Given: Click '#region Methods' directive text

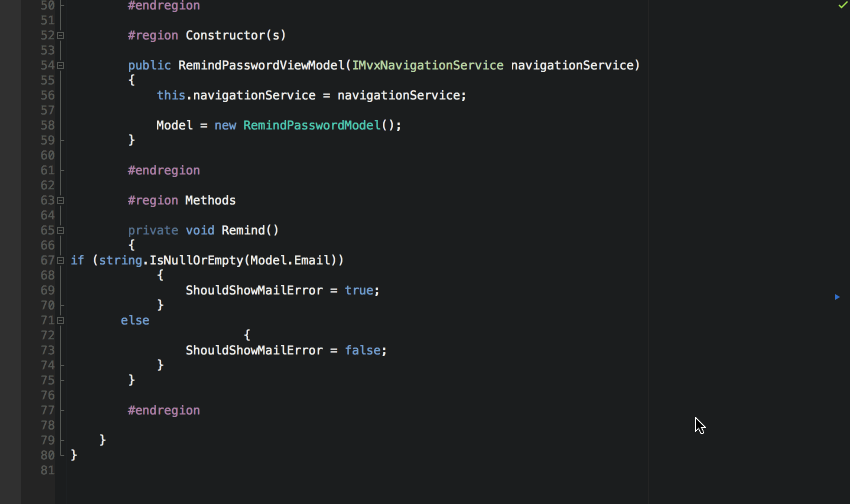Looking at the screenshot, I should click(182, 201).
